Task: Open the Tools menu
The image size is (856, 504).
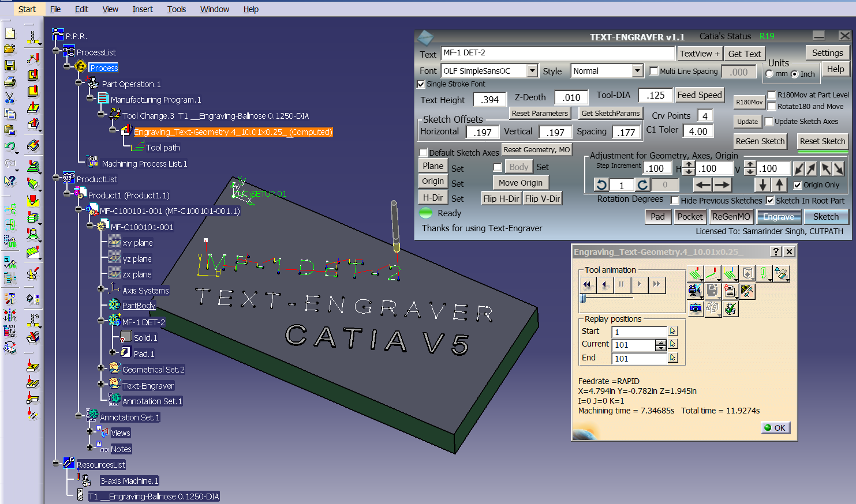Action: tap(177, 9)
